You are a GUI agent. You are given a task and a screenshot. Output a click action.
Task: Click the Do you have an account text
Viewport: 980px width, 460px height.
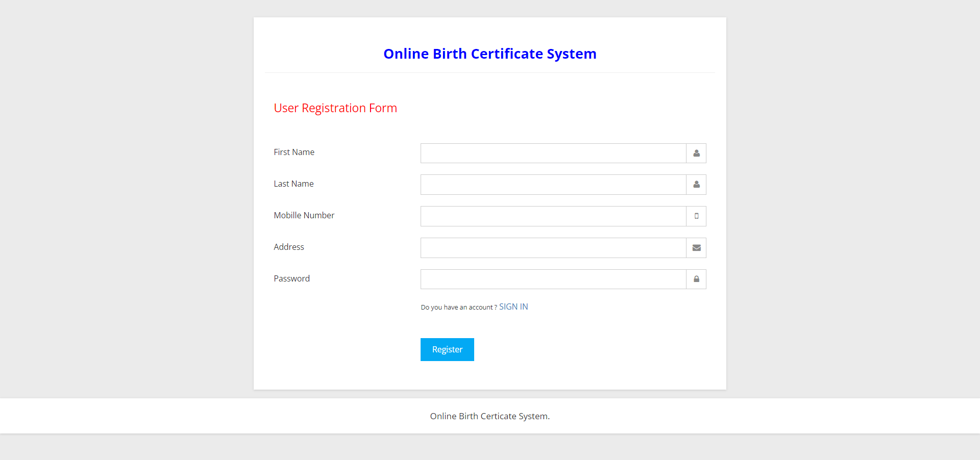coord(458,307)
